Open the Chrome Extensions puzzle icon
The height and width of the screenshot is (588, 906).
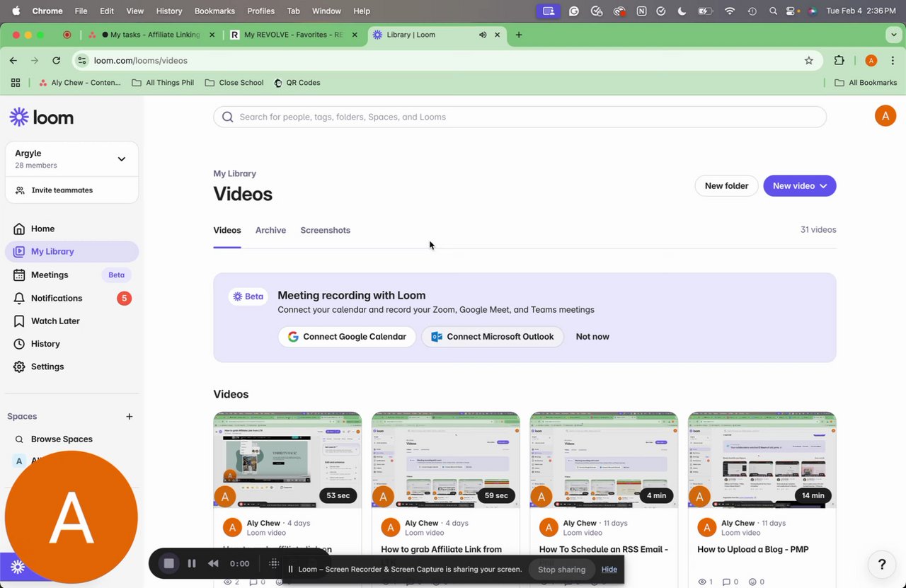839,60
